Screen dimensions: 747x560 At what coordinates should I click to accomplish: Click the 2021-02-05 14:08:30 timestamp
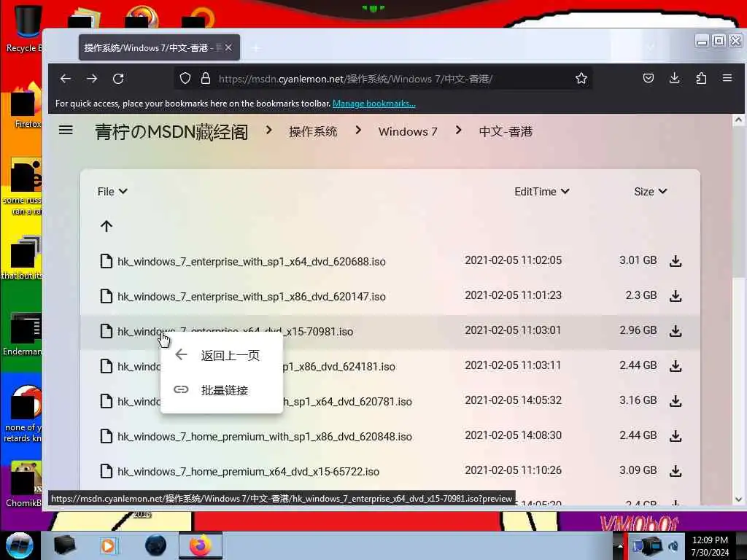[513, 435]
